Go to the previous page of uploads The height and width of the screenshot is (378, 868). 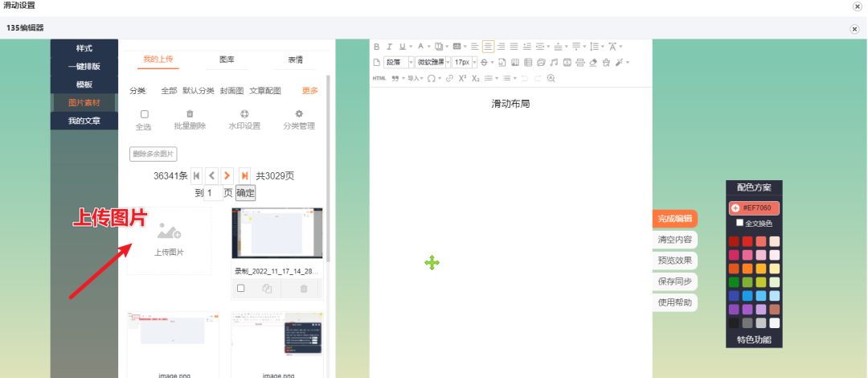212,175
